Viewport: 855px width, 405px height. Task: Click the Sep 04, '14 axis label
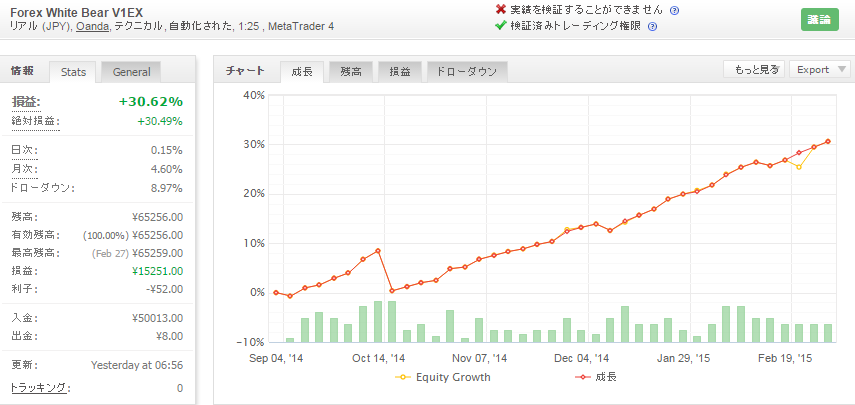point(276,358)
